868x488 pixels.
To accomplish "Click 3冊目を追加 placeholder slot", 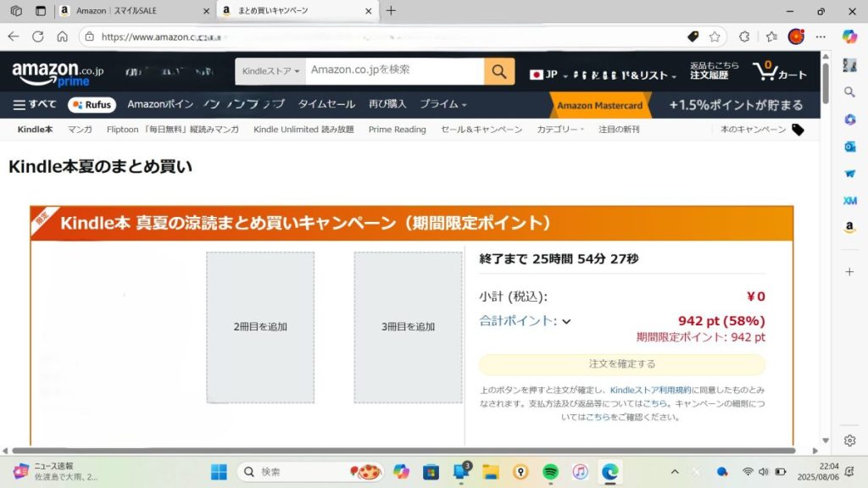I will (x=408, y=327).
